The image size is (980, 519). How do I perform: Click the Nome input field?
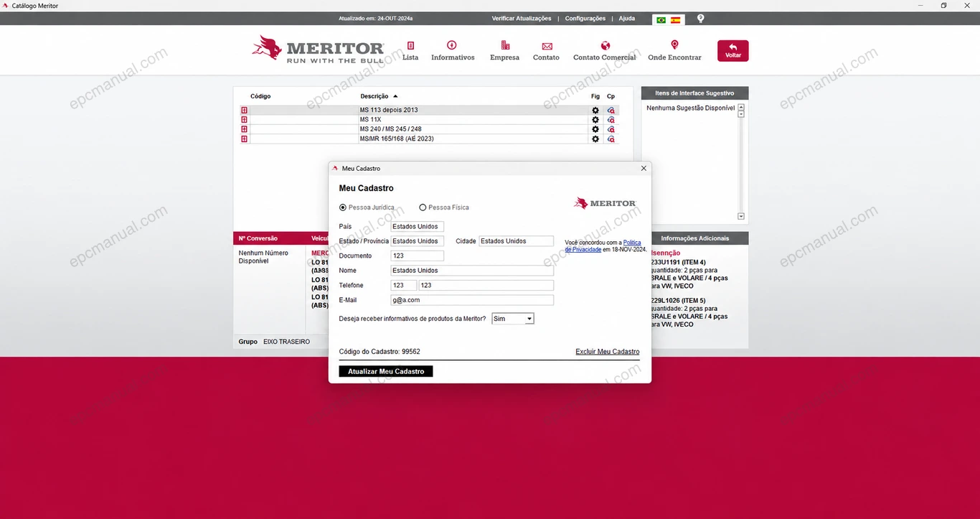pos(472,271)
